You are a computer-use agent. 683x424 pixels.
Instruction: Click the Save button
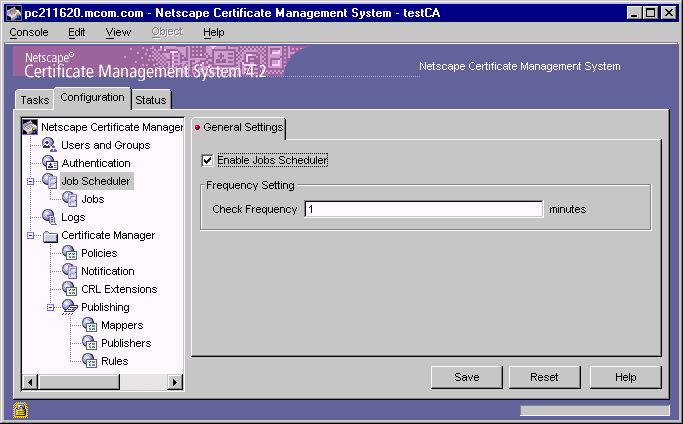467,377
